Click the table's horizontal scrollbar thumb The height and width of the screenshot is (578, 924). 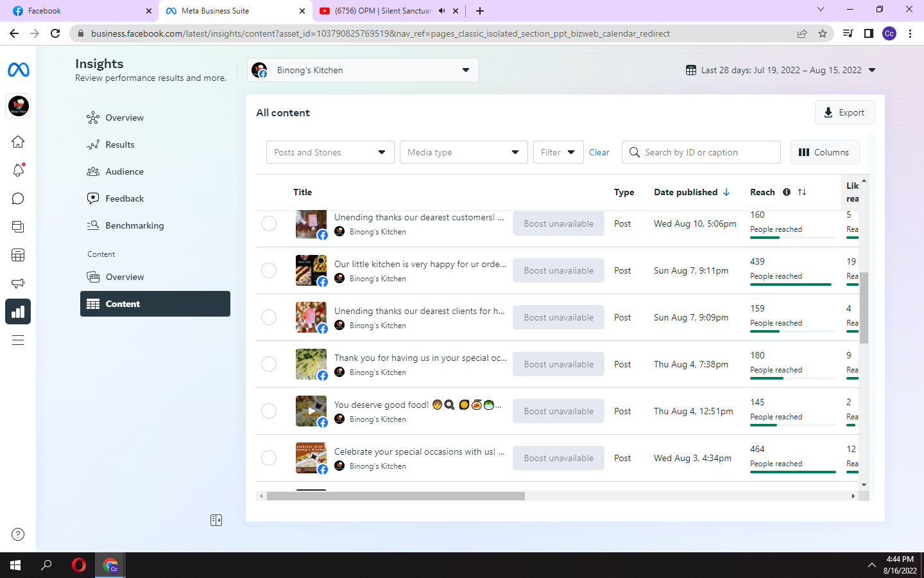point(396,496)
